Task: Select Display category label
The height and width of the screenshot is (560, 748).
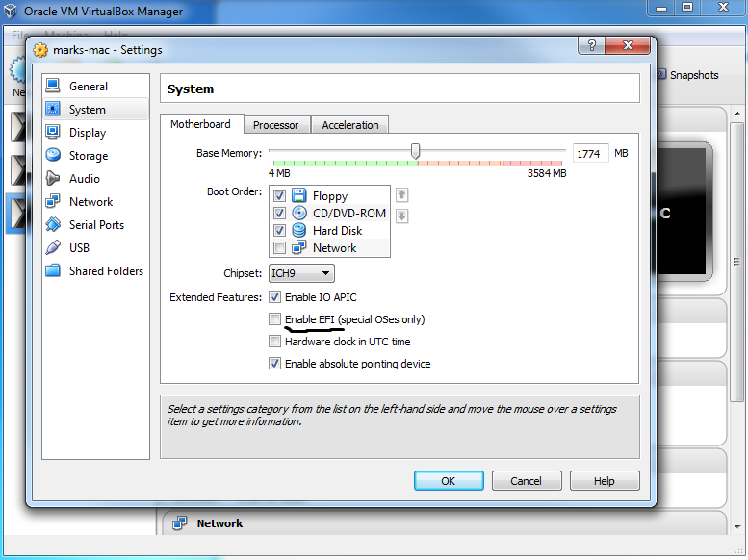Action: point(88,133)
